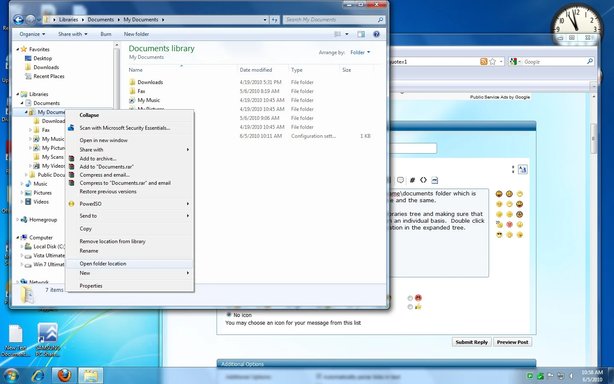Image resolution: width=614 pixels, height=384 pixels.
Task: Switch to Windows Explorer taskbar button
Action: [90, 376]
